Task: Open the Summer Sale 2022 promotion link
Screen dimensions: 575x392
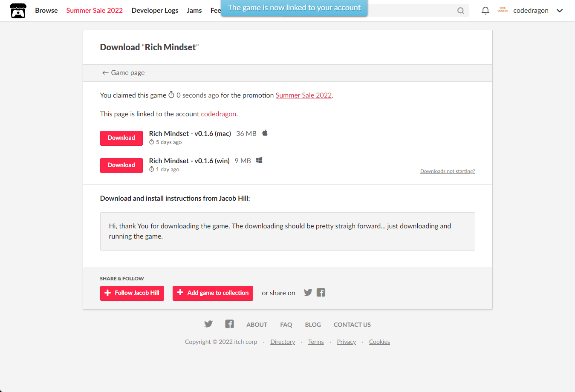Action: tap(303, 95)
